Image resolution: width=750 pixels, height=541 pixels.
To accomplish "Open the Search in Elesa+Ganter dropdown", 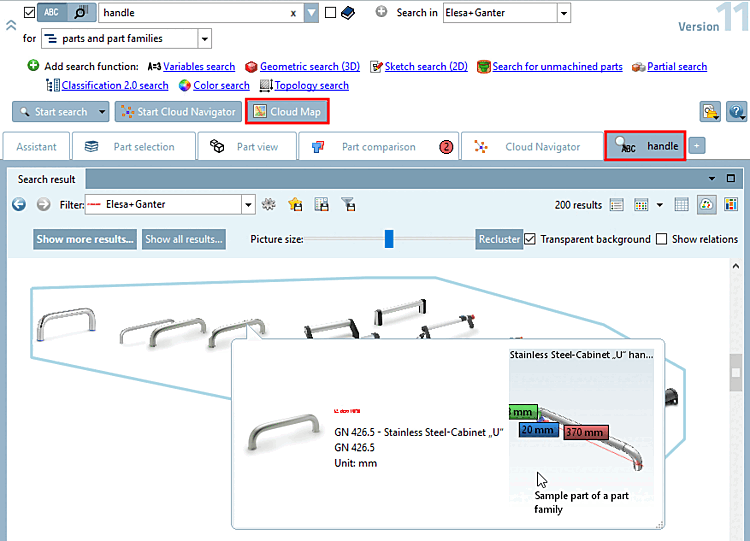I will coord(564,13).
